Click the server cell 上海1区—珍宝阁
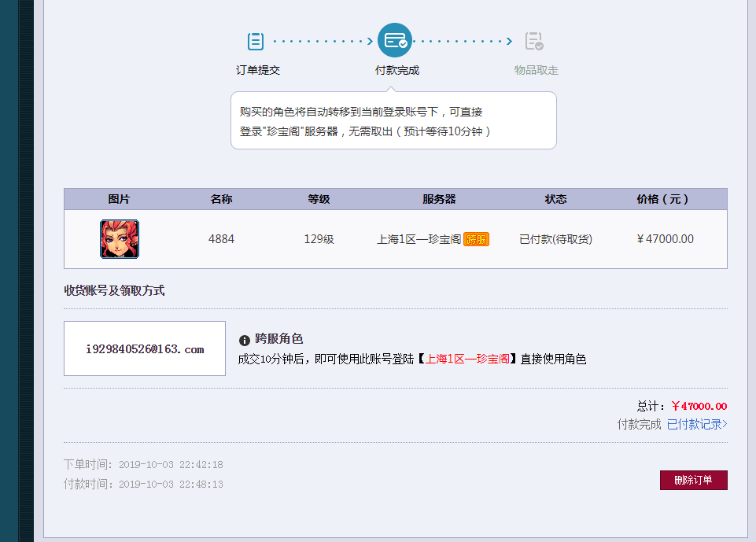This screenshot has width=756, height=542. 419,239
